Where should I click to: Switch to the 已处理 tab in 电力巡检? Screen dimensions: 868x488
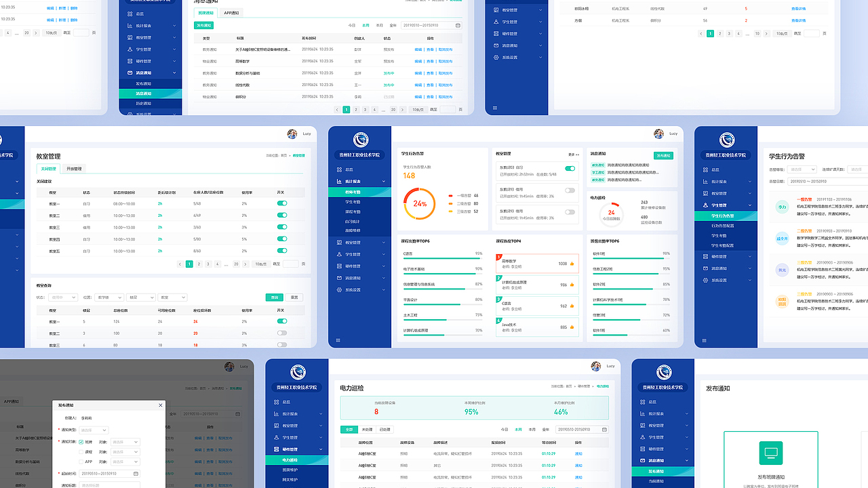[384, 429]
